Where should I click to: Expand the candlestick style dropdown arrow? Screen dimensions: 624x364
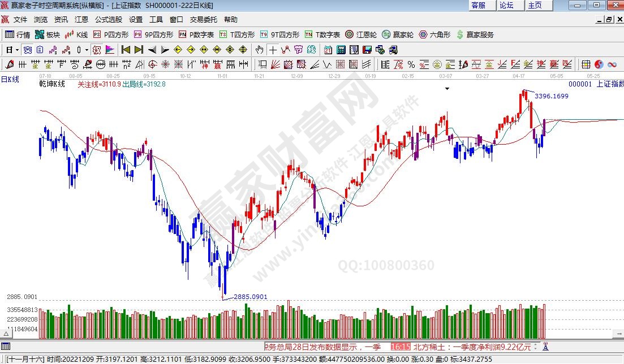[87, 50]
